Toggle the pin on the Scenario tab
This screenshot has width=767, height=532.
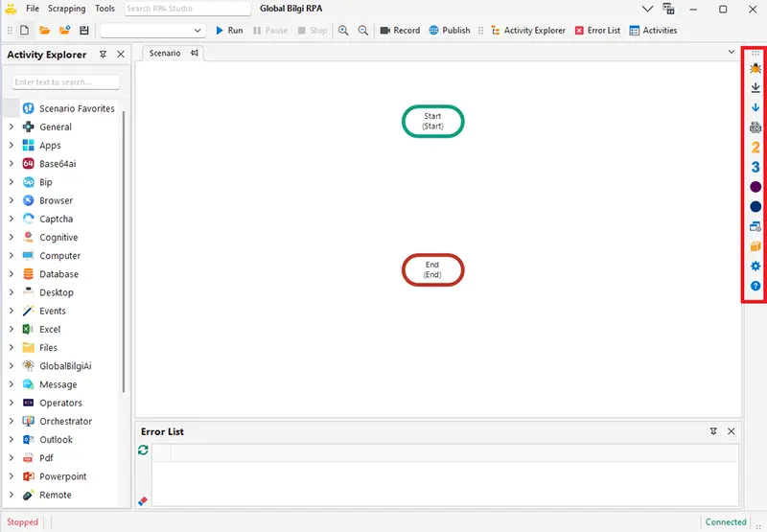coord(195,53)
